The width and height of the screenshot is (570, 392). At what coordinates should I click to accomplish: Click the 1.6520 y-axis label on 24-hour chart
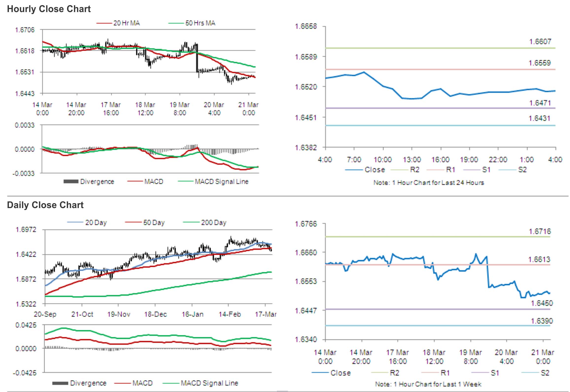306,87
